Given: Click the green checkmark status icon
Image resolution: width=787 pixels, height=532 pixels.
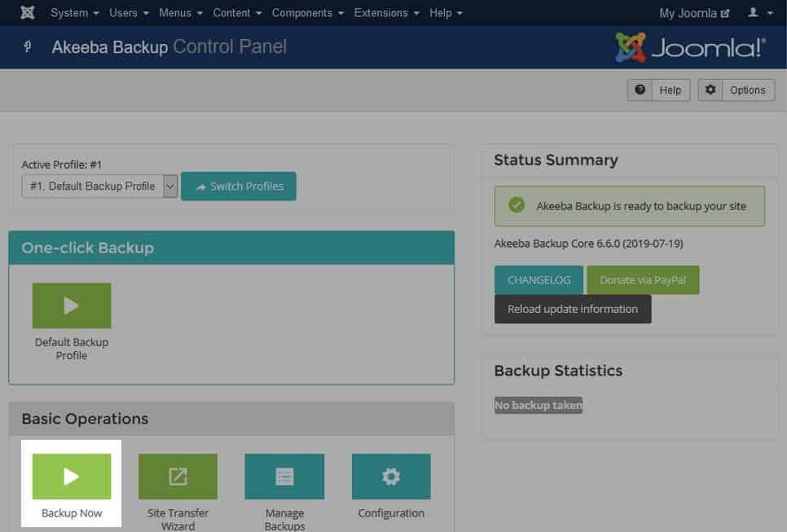Looking at the screenshot, I should point(517,204).
